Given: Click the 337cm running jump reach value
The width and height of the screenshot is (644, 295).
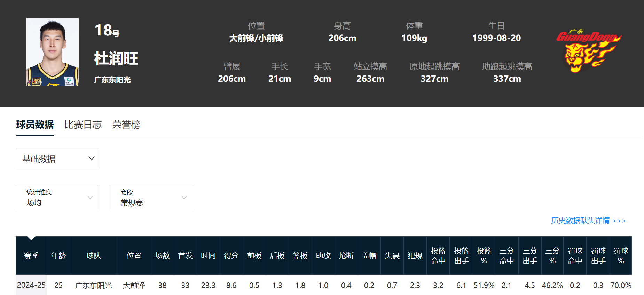Looking at the screenshot, I should coord(507,79).
